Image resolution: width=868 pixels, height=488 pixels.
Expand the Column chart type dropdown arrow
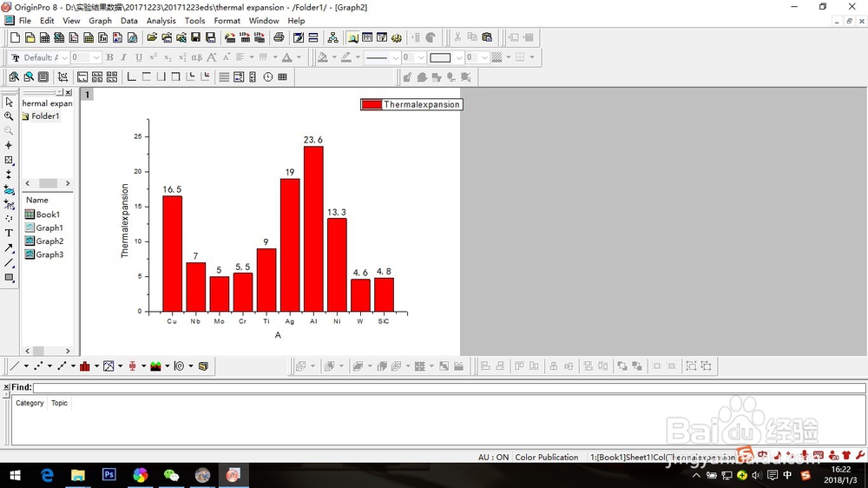pos(96,366)
